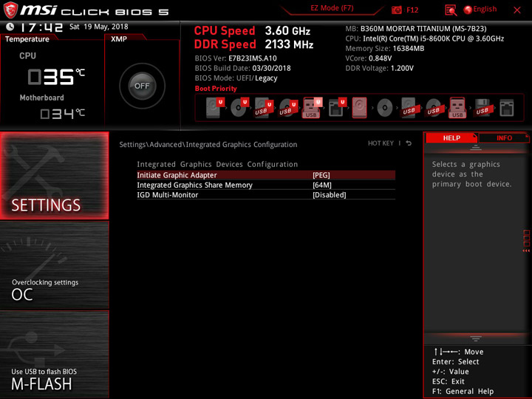Open the Integrated Graphics Share Memory [64M] value

pyautogui.click(x=322, y=185)
